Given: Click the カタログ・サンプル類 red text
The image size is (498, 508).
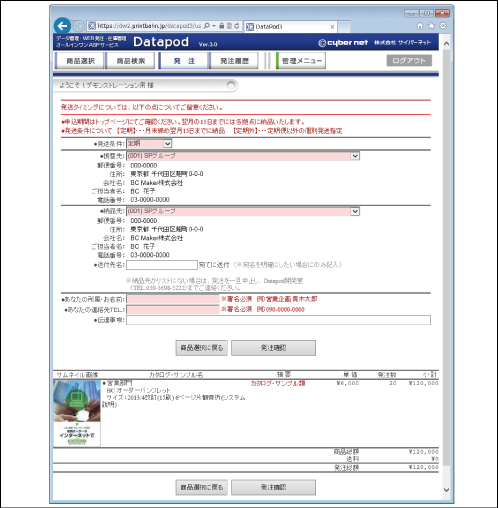Looking at the screenshot, I should tap(278, 383).
